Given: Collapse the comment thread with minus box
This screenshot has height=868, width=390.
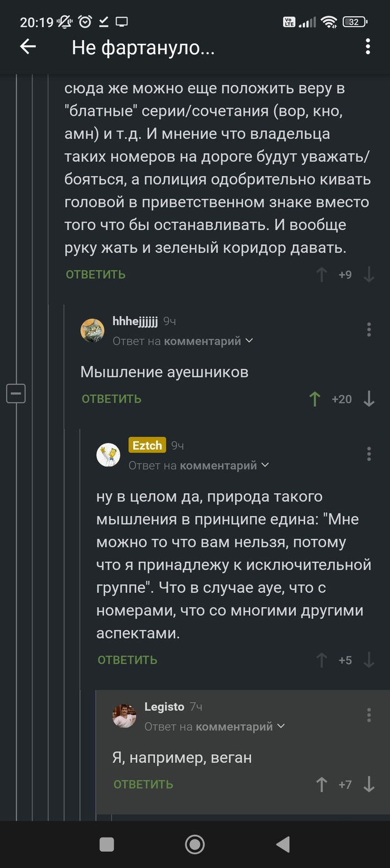Looking at the screenshot, I should (x=16, y=394).
